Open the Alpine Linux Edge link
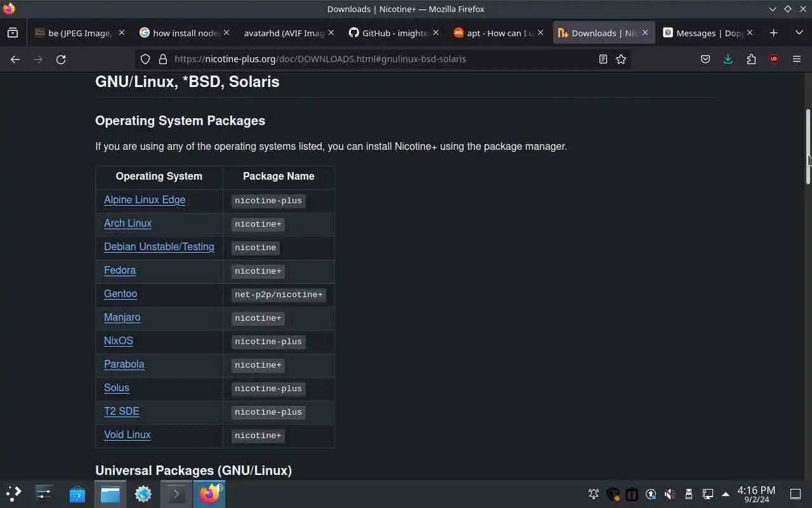The height and width of the screenshot is (508, 812). pyautogui.click(x=145, y=200)
